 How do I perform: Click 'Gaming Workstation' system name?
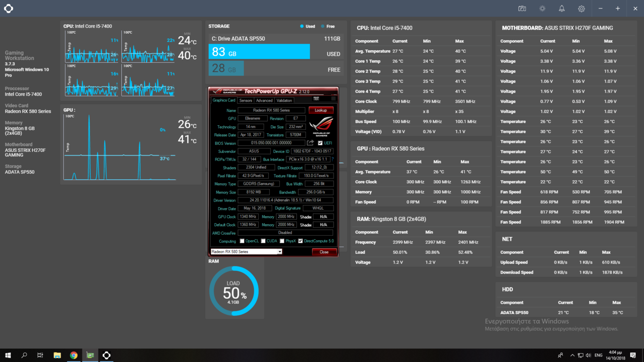tap(20, 55)
